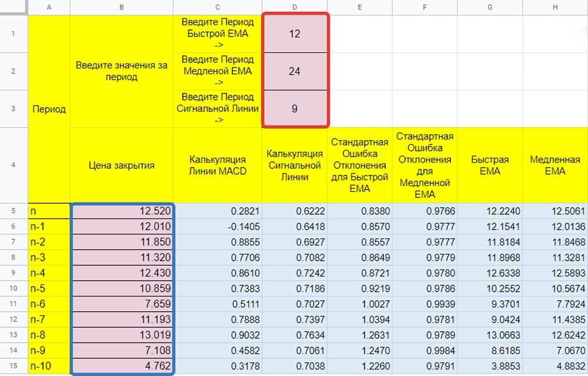The width and height of the screenshot is (588, 376).
Task: Select the column D header
Action: [x=295, y=7]
